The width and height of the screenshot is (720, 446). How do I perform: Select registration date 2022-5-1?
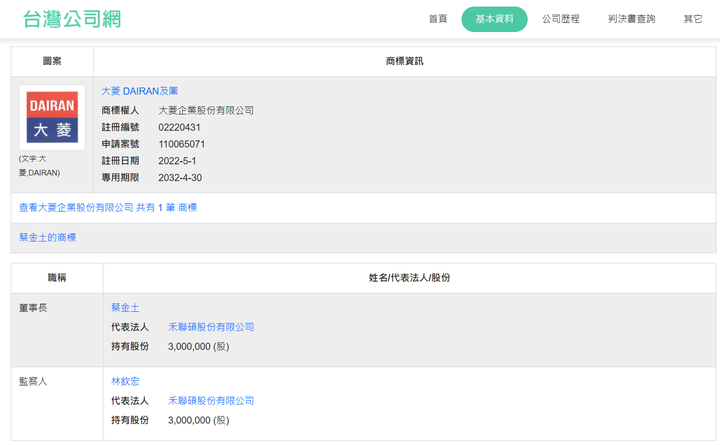[177, 161]
